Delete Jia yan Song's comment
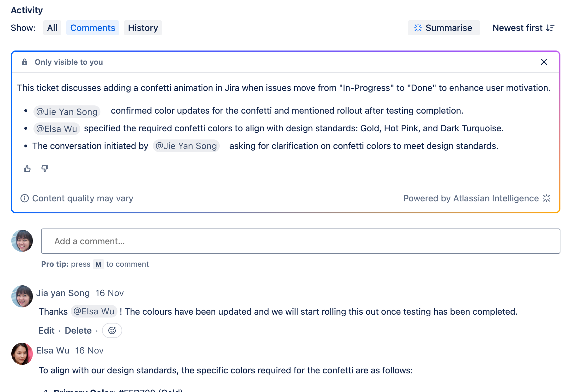 78,330
